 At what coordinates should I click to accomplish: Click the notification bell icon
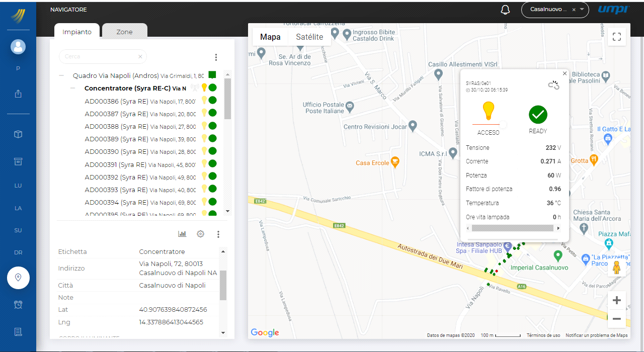pyautogui.click(x=506, y=10)
